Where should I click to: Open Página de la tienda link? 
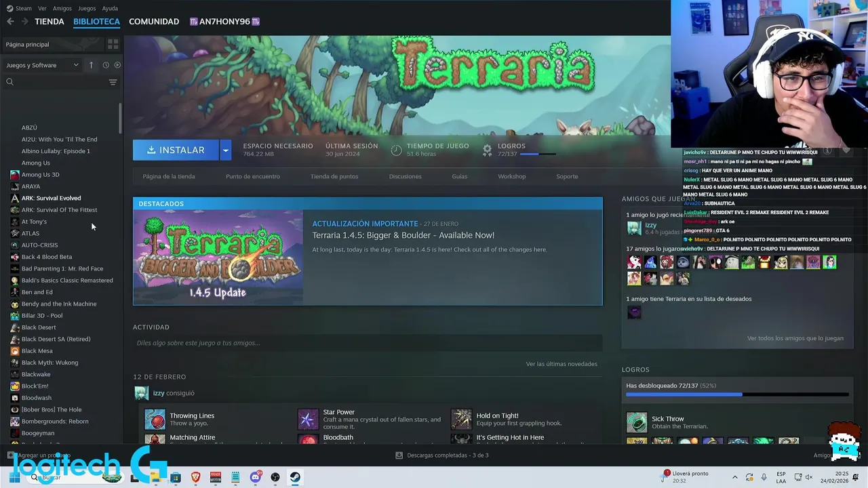point(169,176)
